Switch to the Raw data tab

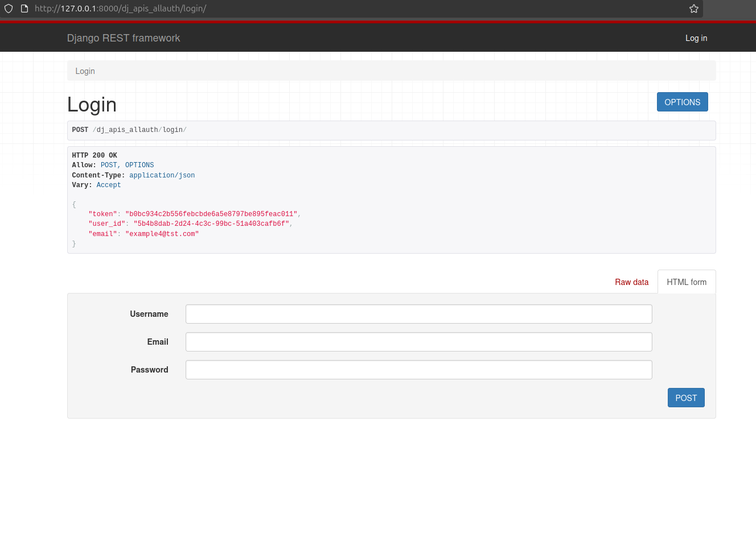click(x=631, y=282)
